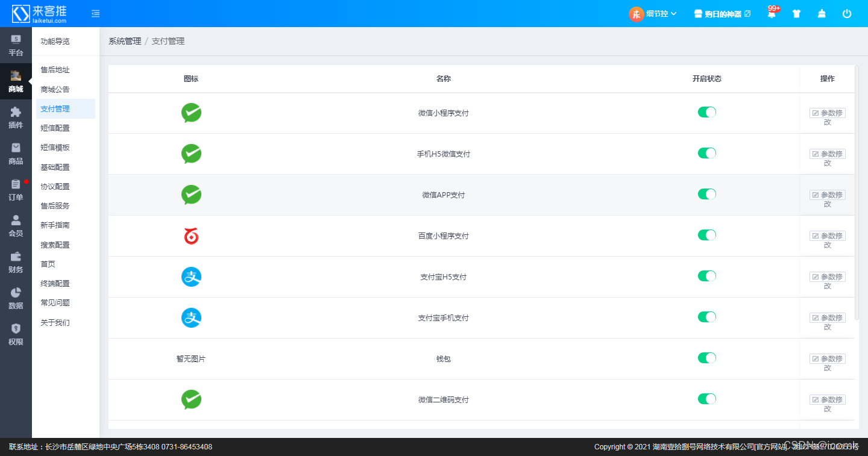Click the table vertical scrollbar

coord(857,193)
